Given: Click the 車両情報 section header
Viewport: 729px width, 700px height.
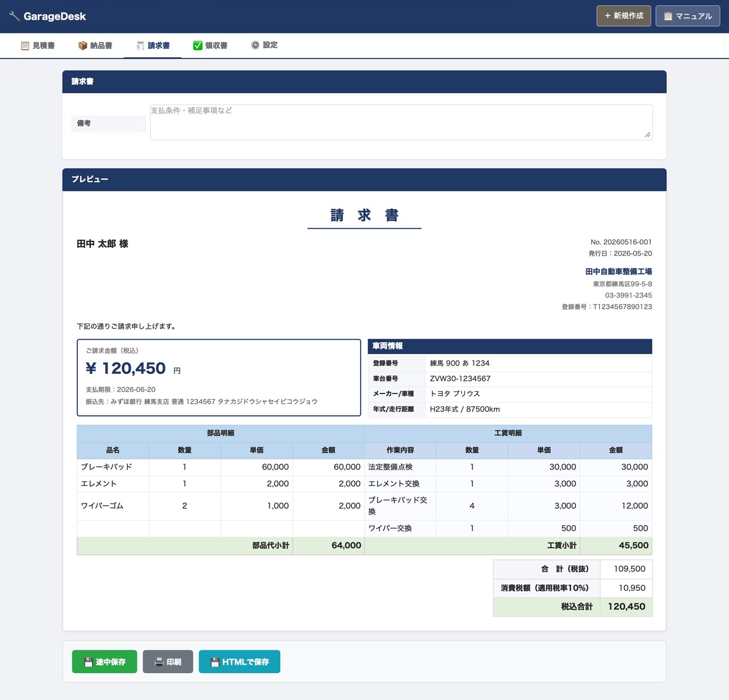Looking at the screenshot, I should [510, 346].
